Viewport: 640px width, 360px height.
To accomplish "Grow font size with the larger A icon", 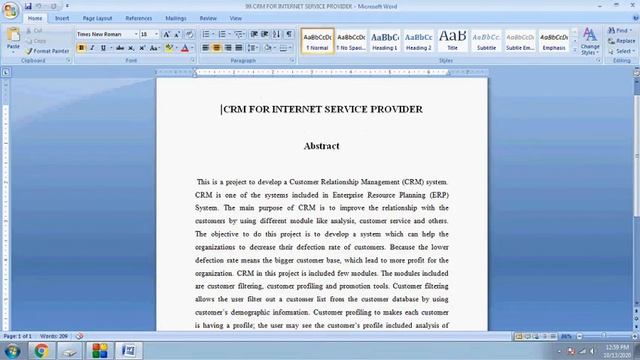I will 167,34.
